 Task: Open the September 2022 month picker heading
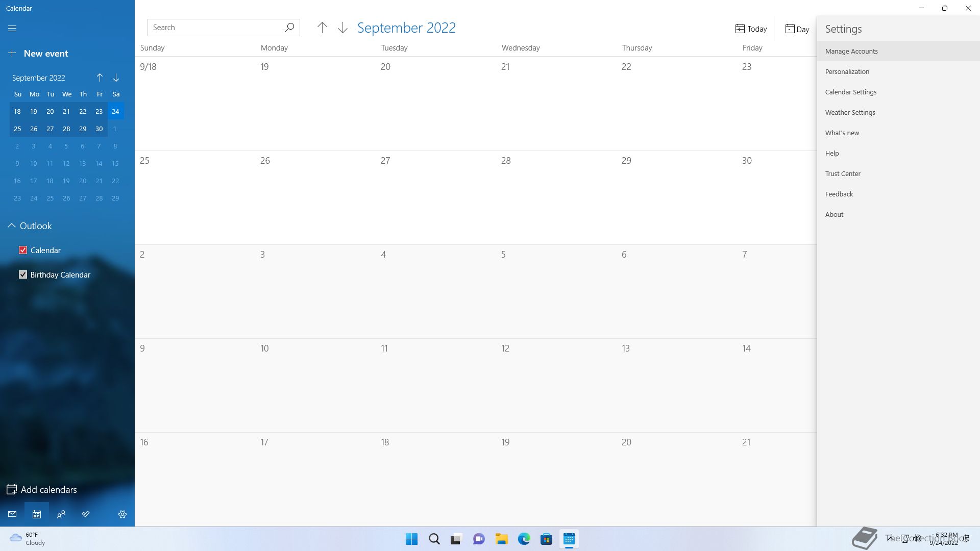pos(406,28)
